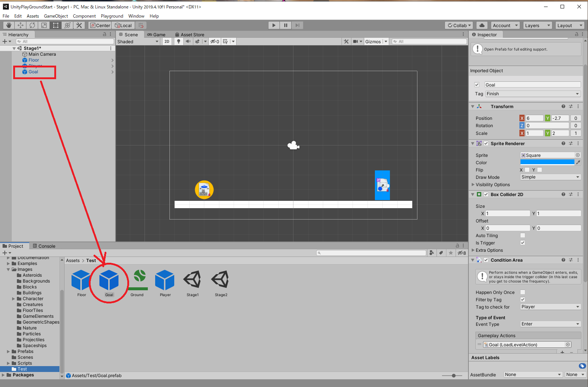Open Transform component help icon

563,106
